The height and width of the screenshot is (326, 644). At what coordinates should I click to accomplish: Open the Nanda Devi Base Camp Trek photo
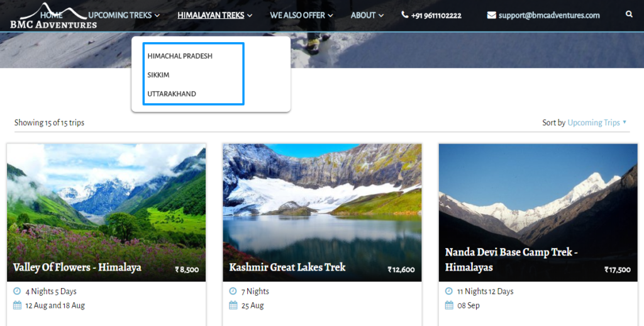(x=538, y=195)
